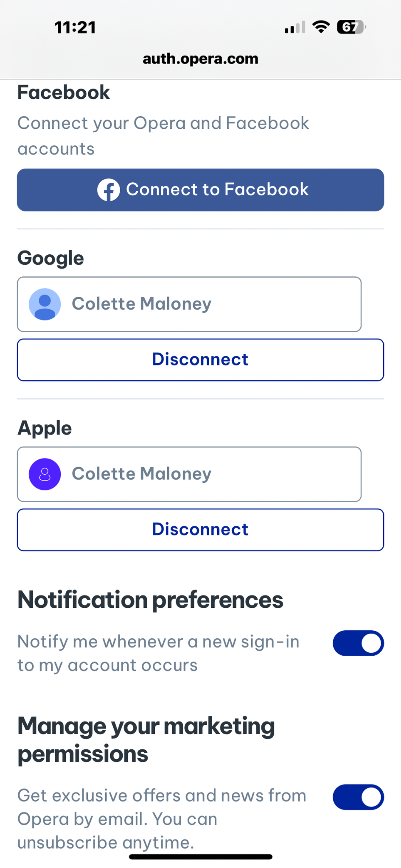The width and height of the screenshot is (401, 868).
Task: Tap the purple Apple account avatar icon
Action: point(45,474)
